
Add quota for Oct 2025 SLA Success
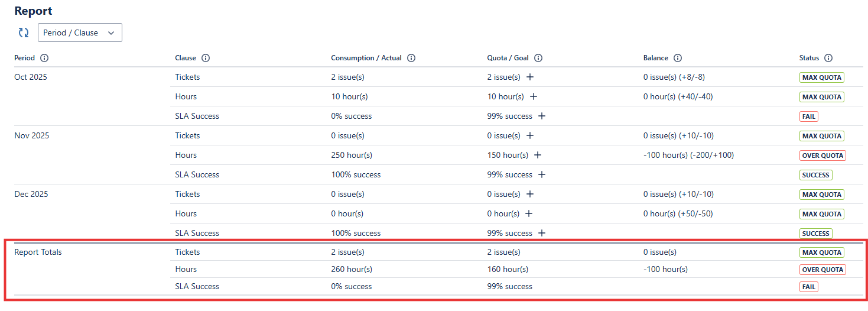point(542,116)
